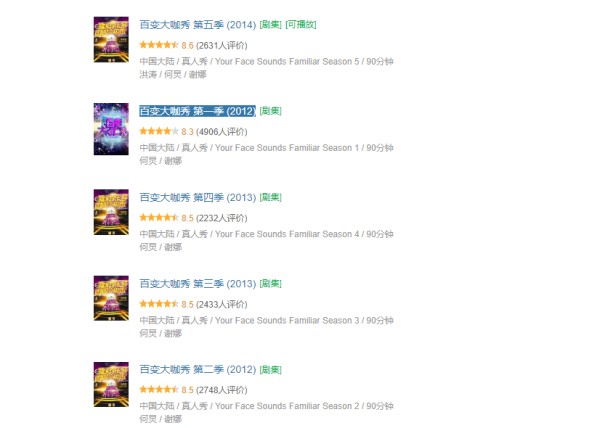Open the 第三季 (2013) title link
600x428 pixels.
pyautogui.click(x=197, y=284)
